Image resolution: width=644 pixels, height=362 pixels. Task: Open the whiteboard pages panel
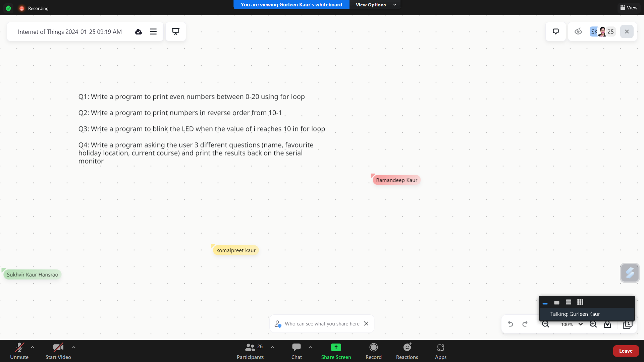tap(627, 324)
